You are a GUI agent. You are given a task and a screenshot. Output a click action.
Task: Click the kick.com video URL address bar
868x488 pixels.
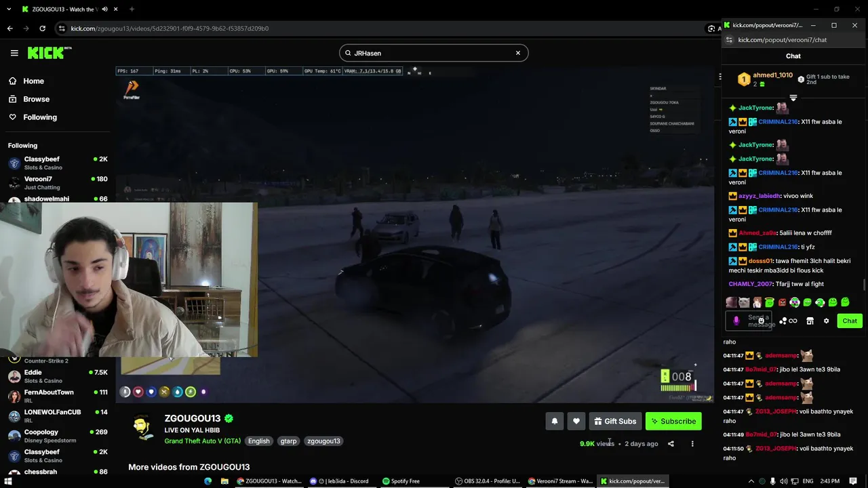(x=170, y=28)
